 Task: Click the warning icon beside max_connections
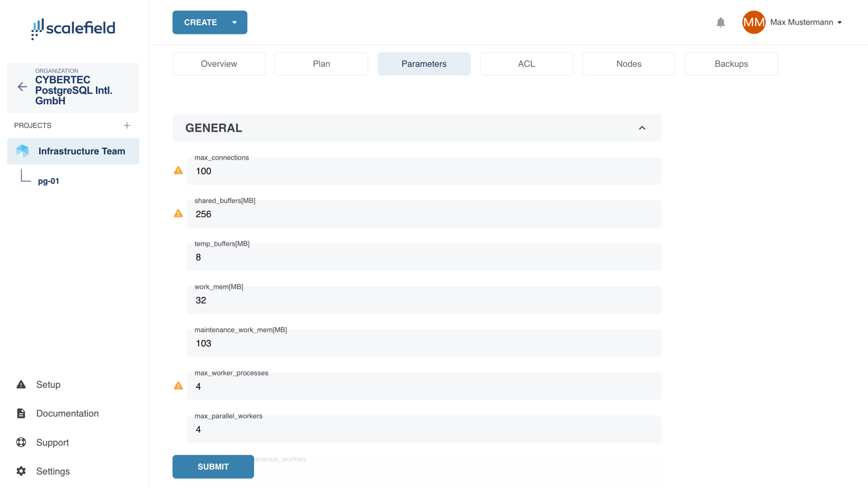178,169
